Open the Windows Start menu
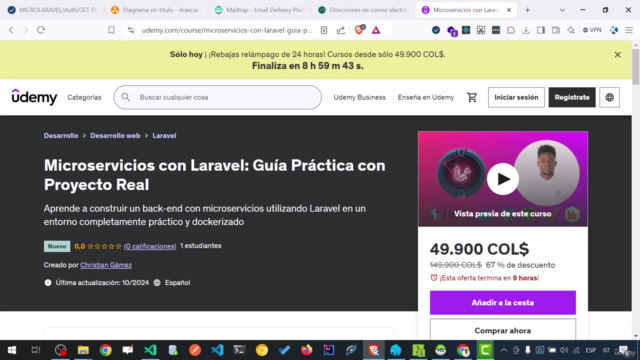Image resolution: width=640 pixels, height=360 pixels. [12, 350]
